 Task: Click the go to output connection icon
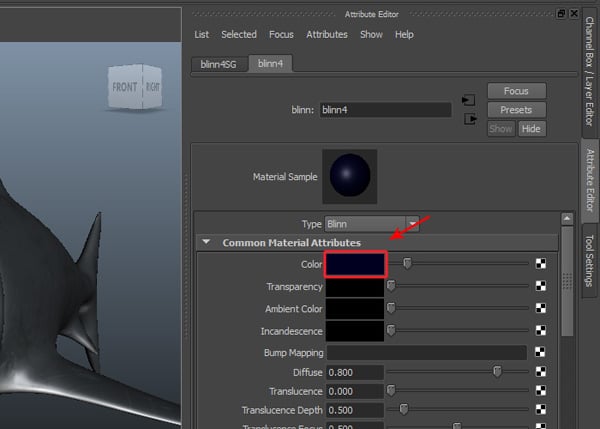[468, 119]
